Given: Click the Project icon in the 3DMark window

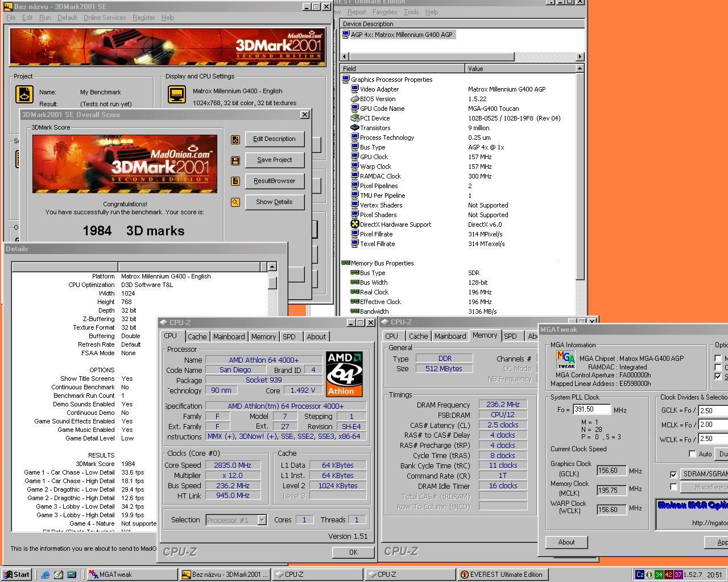Looking at the screenshot, I should tap(24, 94).
